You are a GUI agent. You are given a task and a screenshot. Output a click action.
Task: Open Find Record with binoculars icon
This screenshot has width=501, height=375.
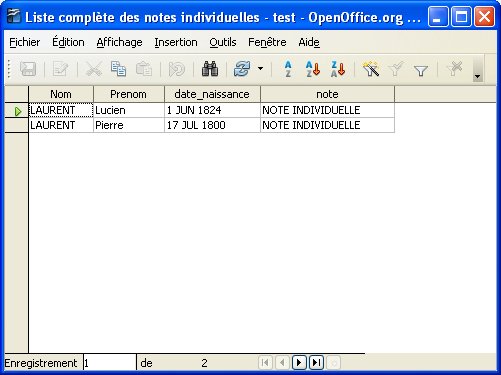point(210,69)
